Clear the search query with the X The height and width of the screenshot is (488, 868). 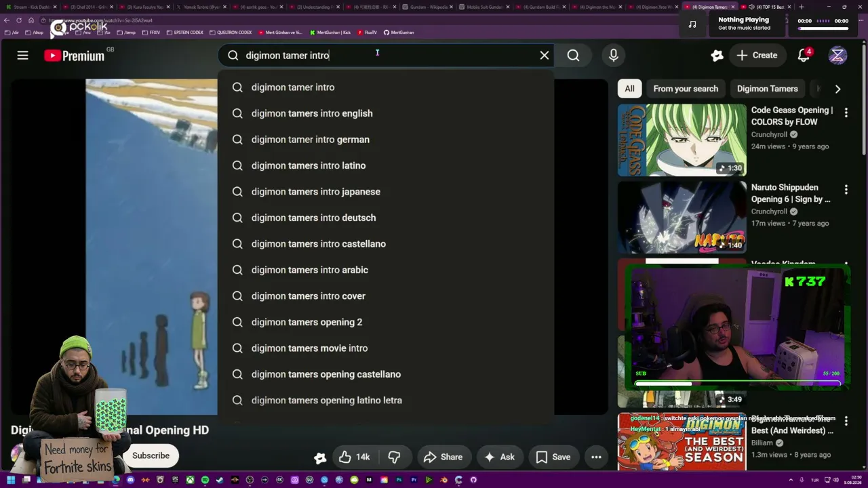pos(544,56)
